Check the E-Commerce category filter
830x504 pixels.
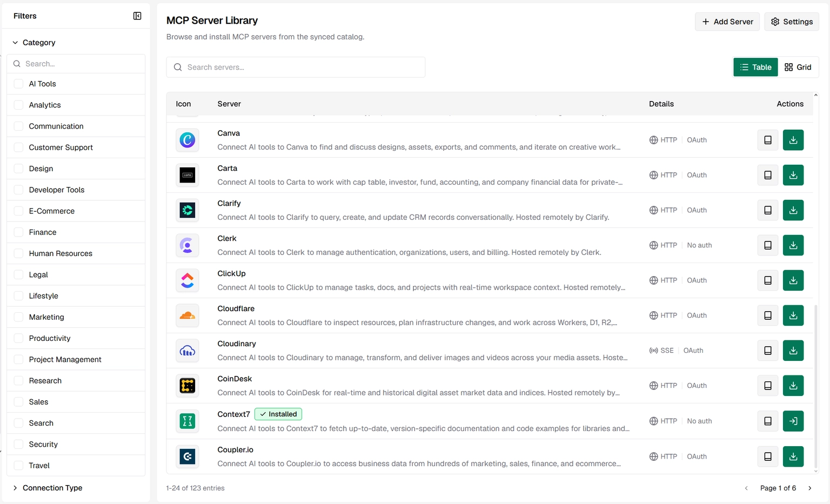pyautogui.click(x=18, y=211)
